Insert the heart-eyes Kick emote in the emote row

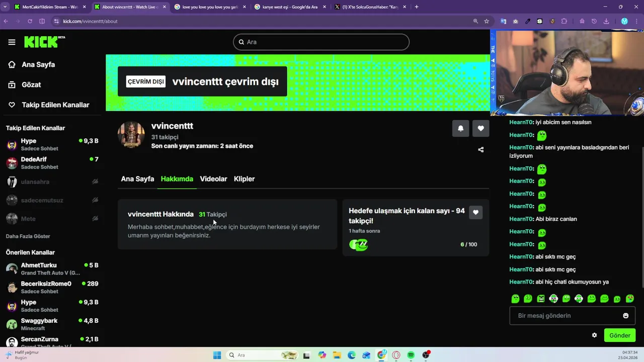[629, 299]
